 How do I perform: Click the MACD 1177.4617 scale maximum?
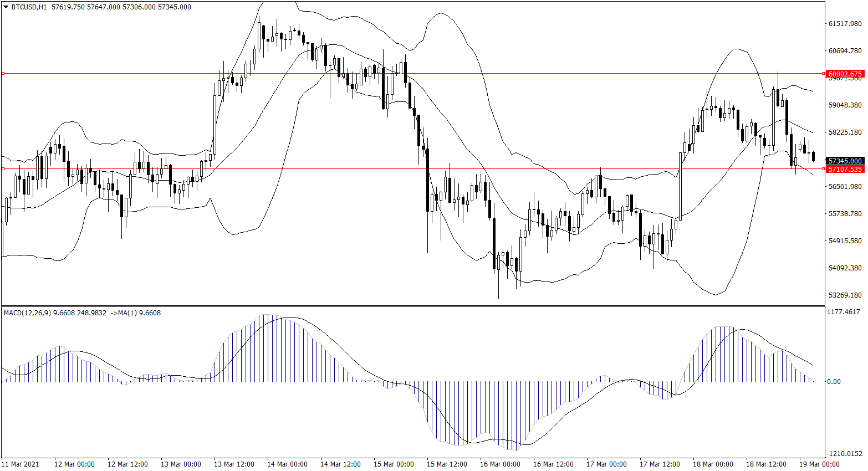tap(843, 313)
